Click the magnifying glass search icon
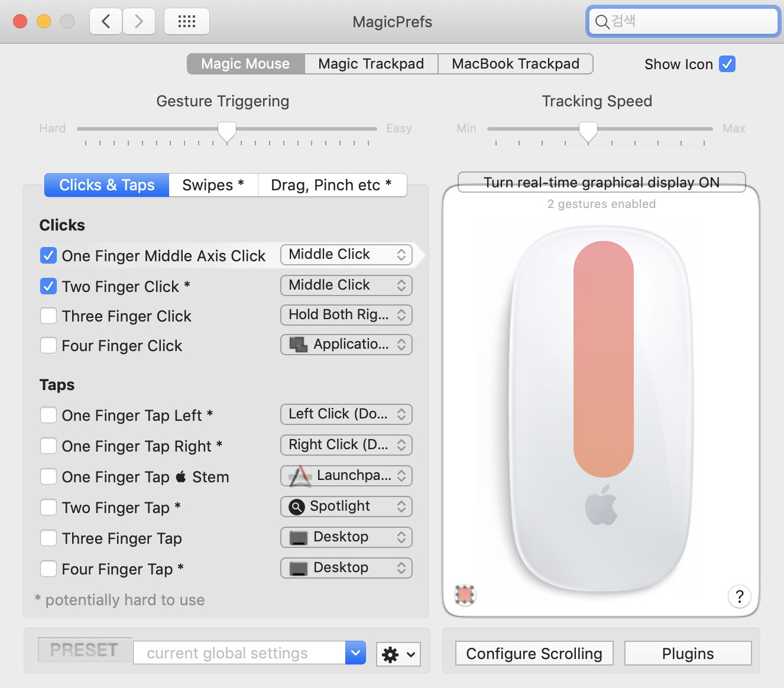Screen dimensions: 784x688 click(x=602, y=22)
